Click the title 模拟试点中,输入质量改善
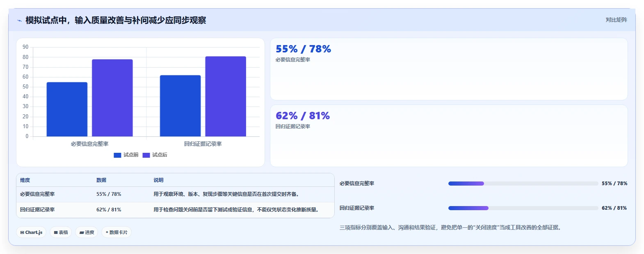This screenshot has height=254, width=644. [x=116, y=20]
